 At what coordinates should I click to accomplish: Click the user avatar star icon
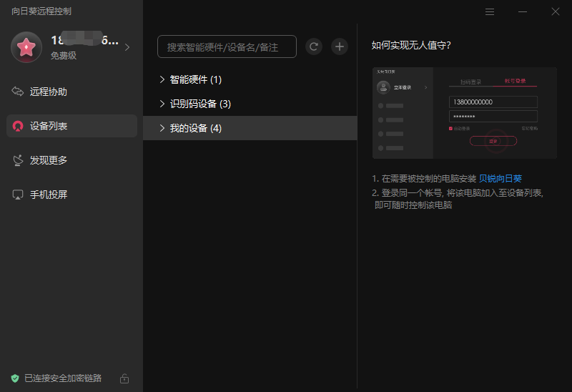click(x=26, y=47)
